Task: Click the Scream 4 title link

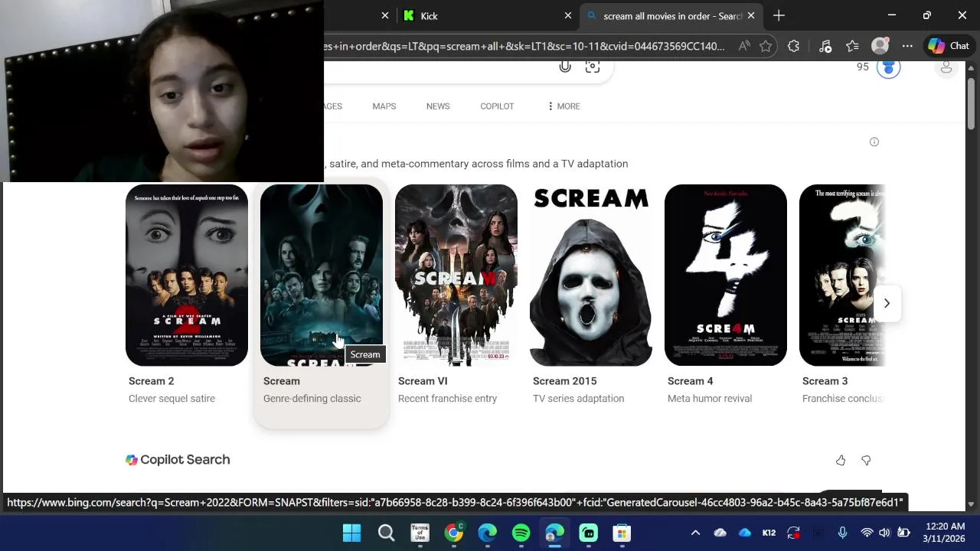Action: click(x=691, y=381)
